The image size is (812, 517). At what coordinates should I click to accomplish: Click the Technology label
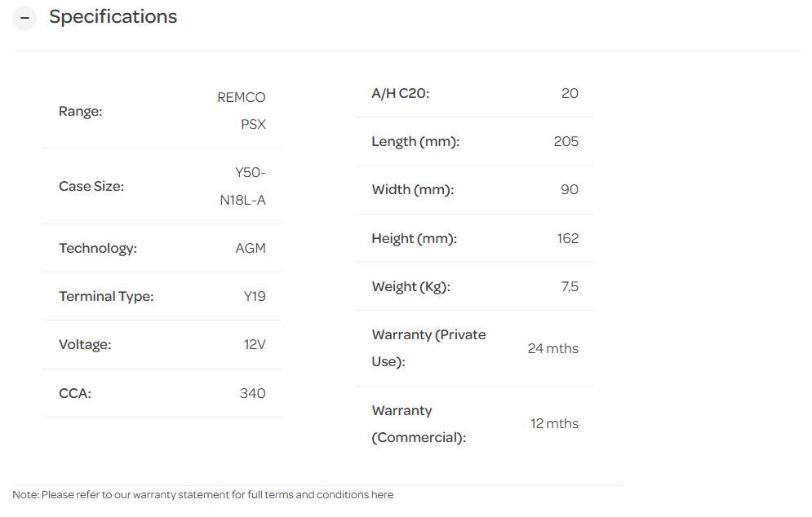tap(97, 248)
